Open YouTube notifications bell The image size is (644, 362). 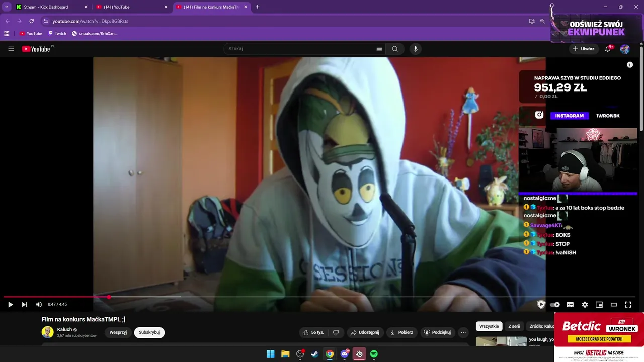pyautogui.click(x=608, y=49)
